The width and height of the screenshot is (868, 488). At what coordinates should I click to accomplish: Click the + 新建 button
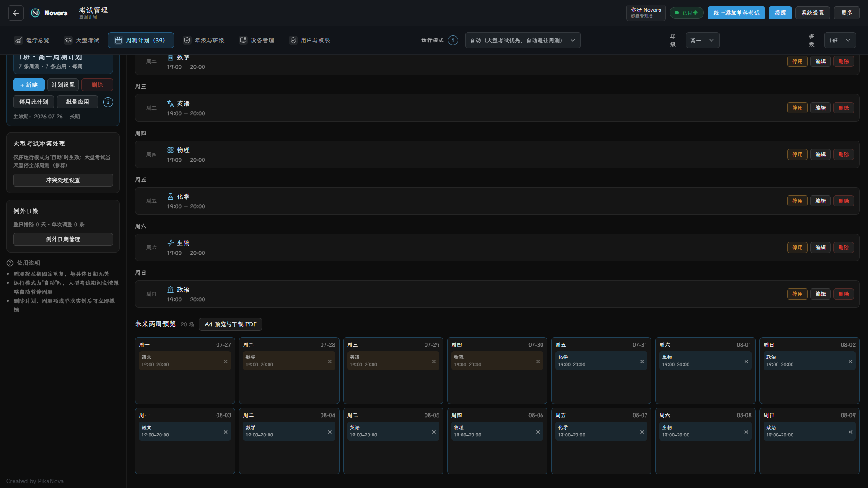coord(29,85)
